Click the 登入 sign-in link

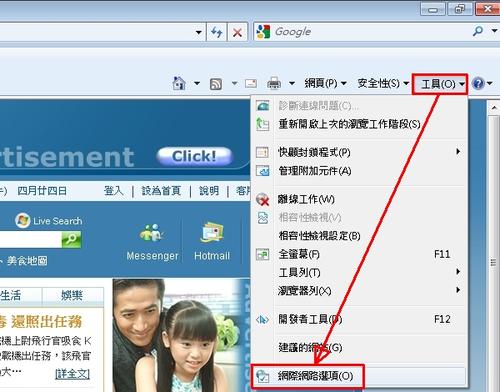click(114, 191)
